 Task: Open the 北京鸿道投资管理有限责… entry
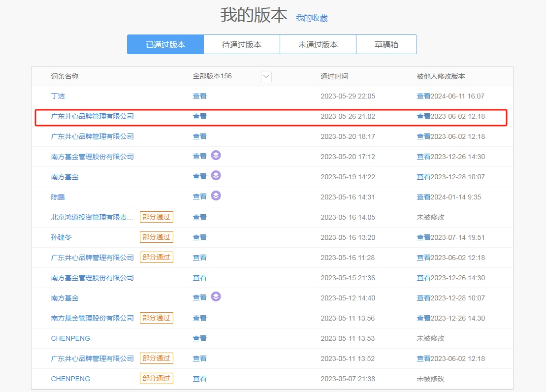pyautogui.click(x=92, y=218)
